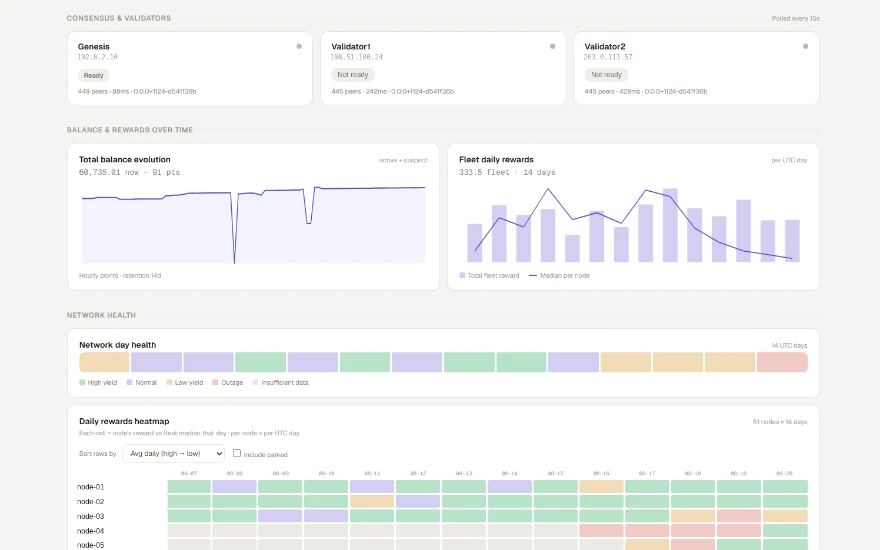Click IP address 203.0.113.57
This screenshot has height=550, width=880.
point(608,57)
